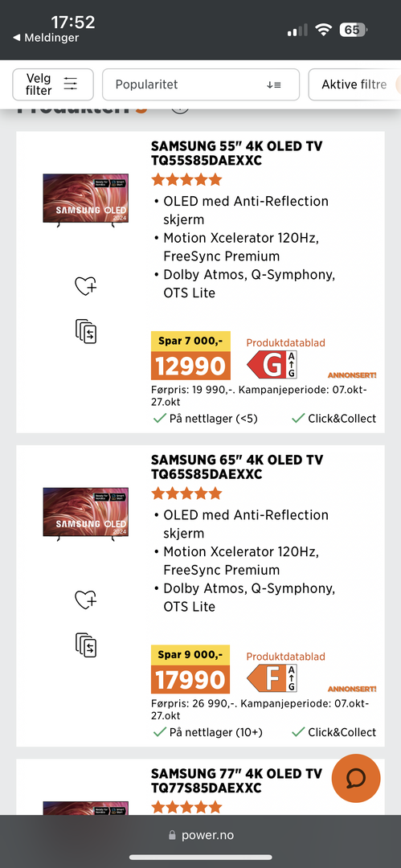The height and width of the screenshot is (868, 401).
Task: Tap the 12990 price tag
Action: [190, 366]
